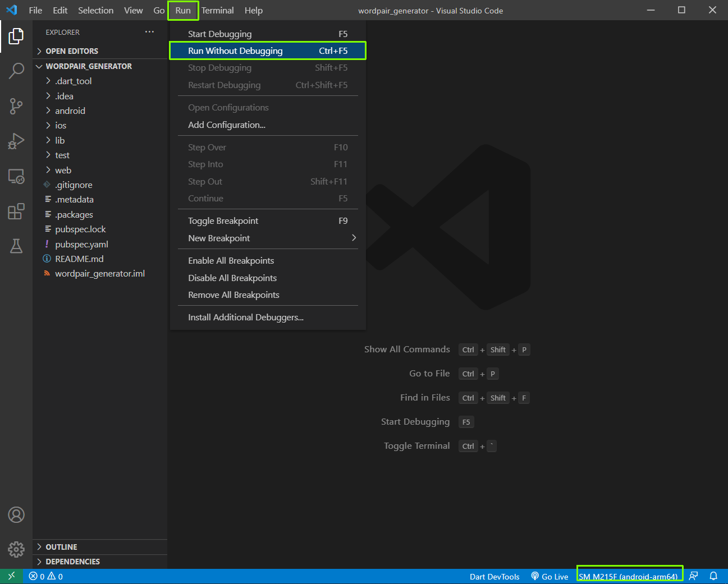Viewport: 728px width, 584px height.
Task: Open Dart DevTools from status bar
Action: [495, 576]
